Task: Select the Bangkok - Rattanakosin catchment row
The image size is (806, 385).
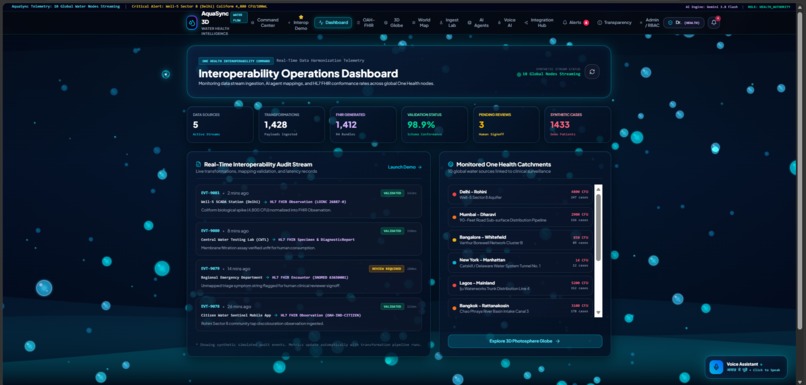Action: click(x=521, y=308)
